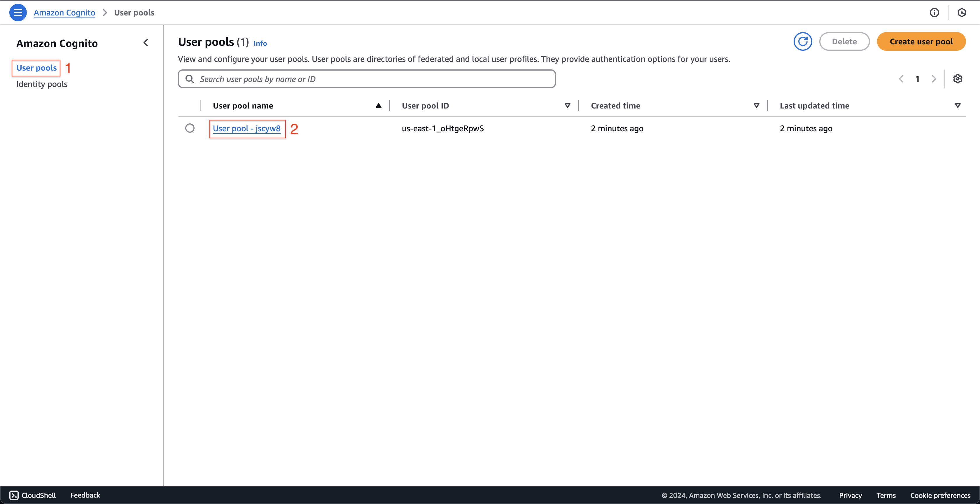Click the Delete button
Image resolution: width=980 pixels, height=504 pixels.
[844, 41]
